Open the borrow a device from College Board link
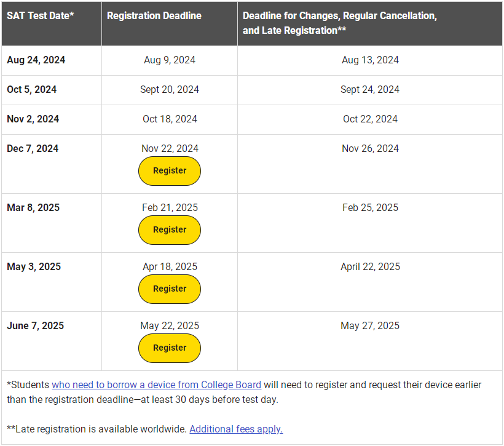The image size is (504, 446). pyautogui.click(x=156, y=385)
